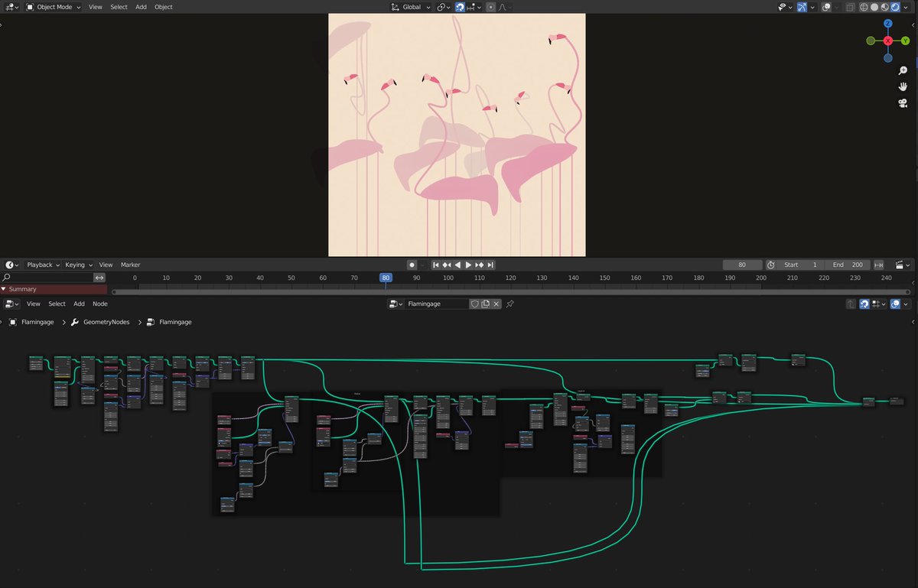Toggle X-ray mode in viewport
Screen dimensions: 918x588
tap(850, 7)
